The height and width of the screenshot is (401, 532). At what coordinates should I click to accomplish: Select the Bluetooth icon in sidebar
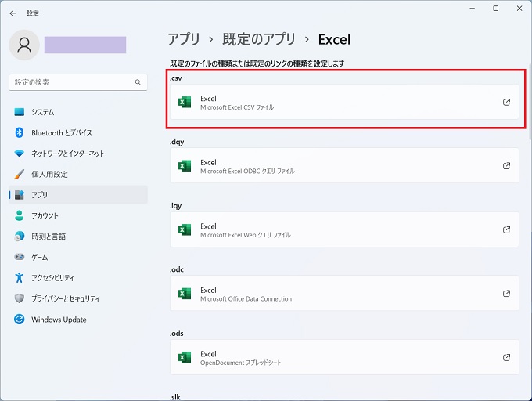point(20,133)
